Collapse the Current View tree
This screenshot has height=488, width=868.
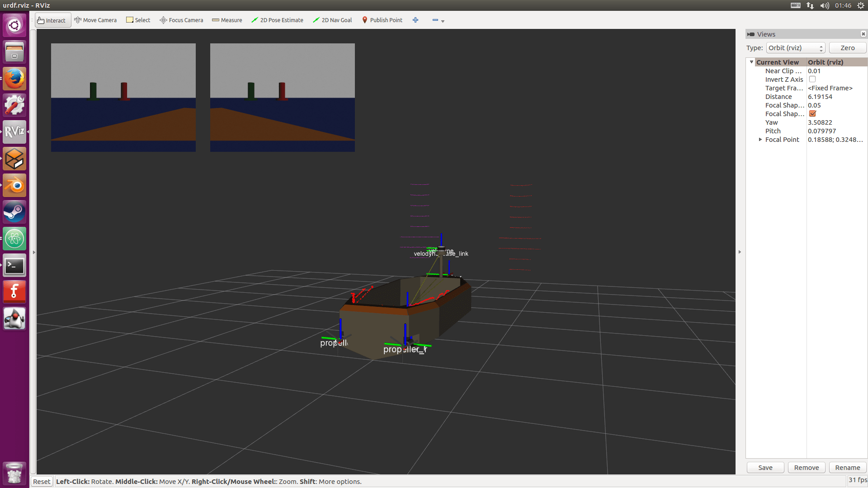752,62
